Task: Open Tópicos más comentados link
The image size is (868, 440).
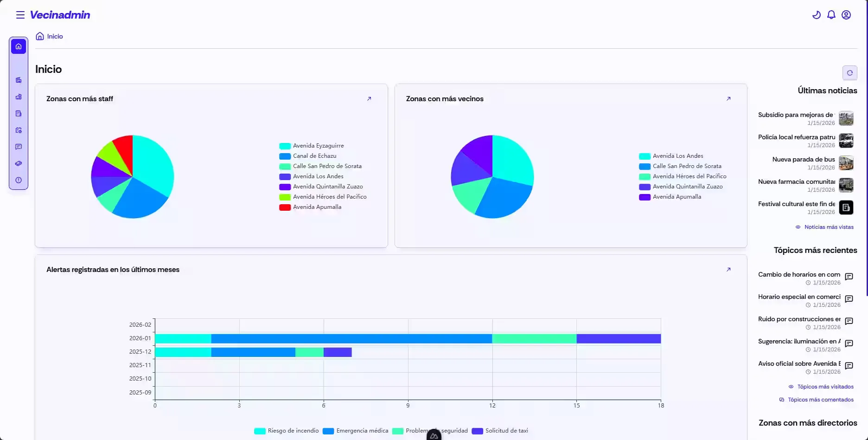Action: point(821,399)
